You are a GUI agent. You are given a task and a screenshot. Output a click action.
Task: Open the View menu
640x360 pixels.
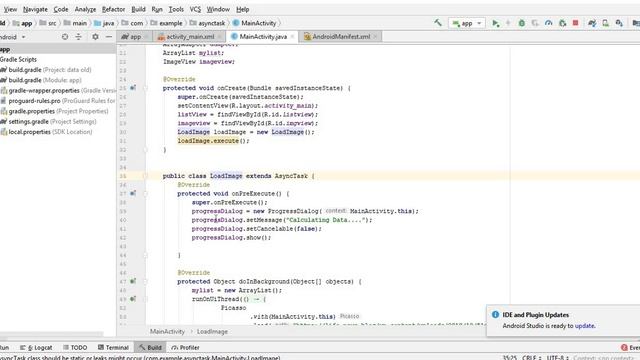10,9
